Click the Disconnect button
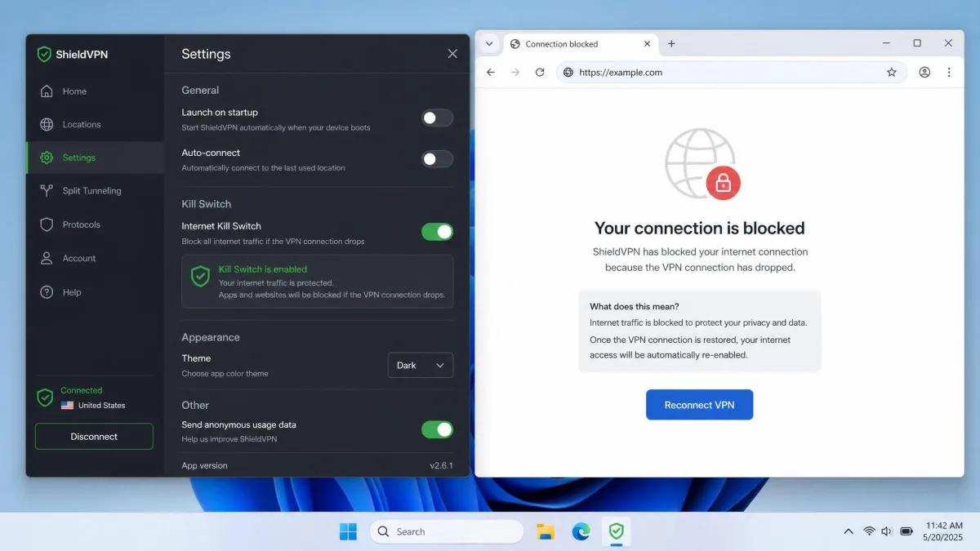Viewport: 980px width, 551px height. pos(94,437)
